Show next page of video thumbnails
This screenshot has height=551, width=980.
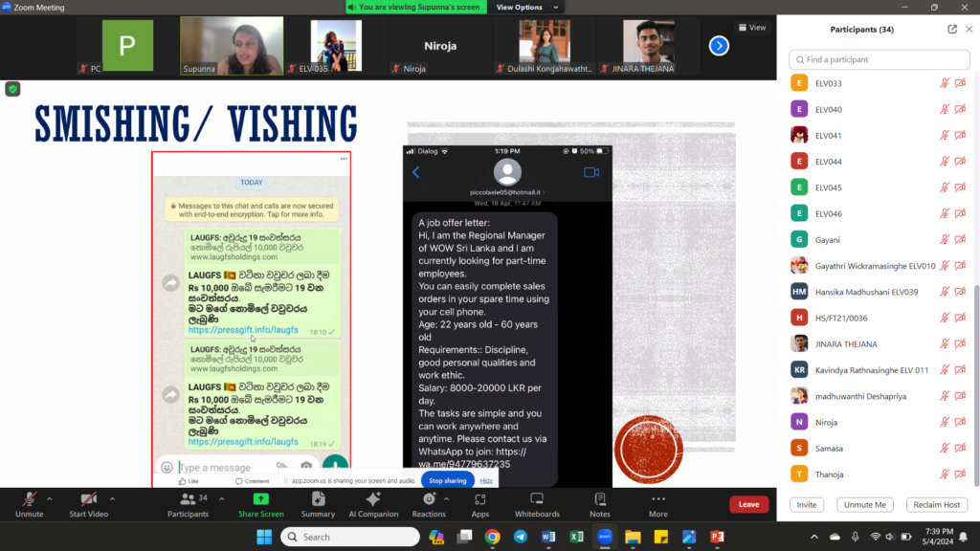click(x=719, y=46)
